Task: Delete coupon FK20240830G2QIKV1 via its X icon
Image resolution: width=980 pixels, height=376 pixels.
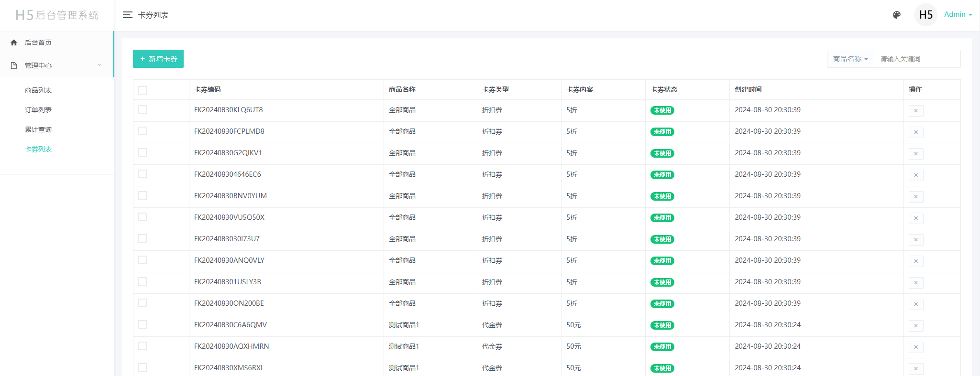Action: click(x=916, y=154)
